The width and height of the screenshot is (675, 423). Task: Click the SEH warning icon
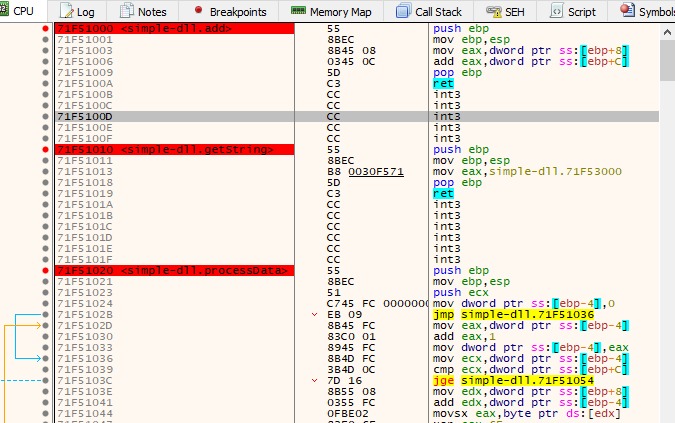[493, 11]
